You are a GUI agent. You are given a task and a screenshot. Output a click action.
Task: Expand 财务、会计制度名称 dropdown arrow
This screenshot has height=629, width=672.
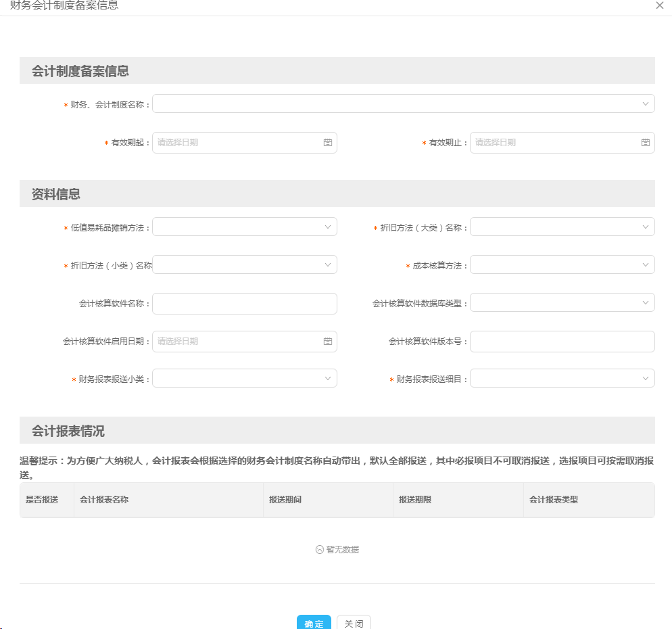[x=646, y=103]
